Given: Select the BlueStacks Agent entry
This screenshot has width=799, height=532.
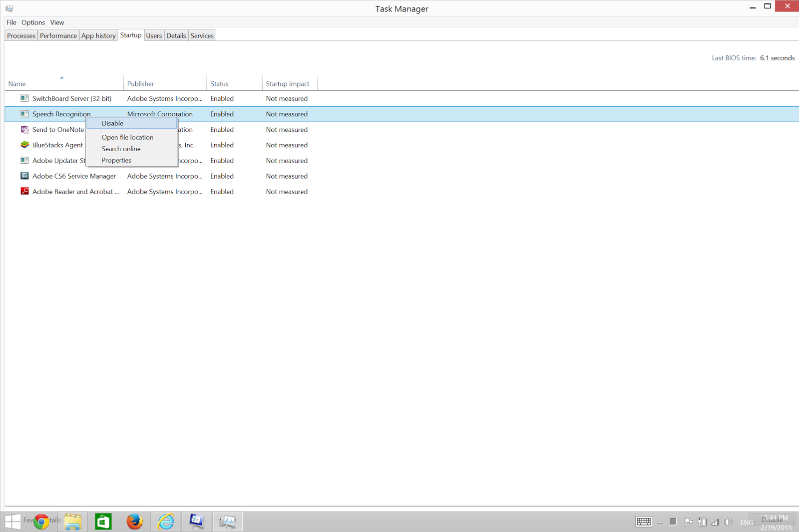Looking at the screenshot, I should (x=57, y=145).
